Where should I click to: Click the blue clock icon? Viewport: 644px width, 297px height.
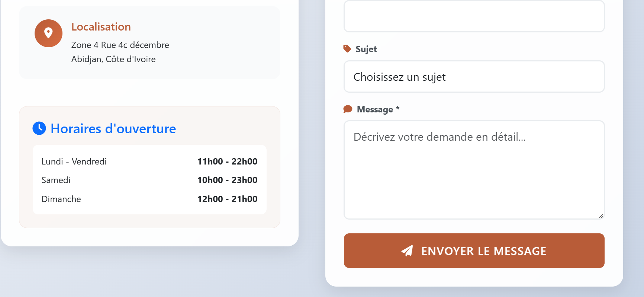(39, 128)
